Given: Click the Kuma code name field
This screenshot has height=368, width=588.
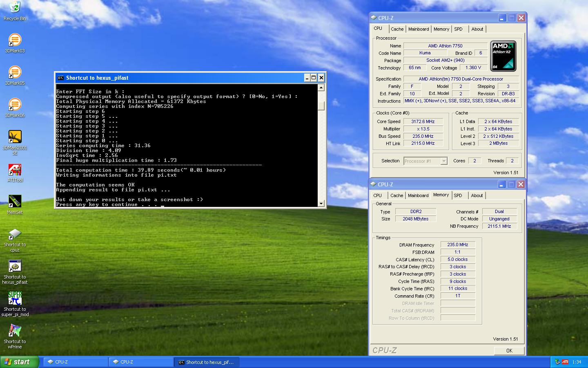Looking at the screenshot, I should (425, 53).
